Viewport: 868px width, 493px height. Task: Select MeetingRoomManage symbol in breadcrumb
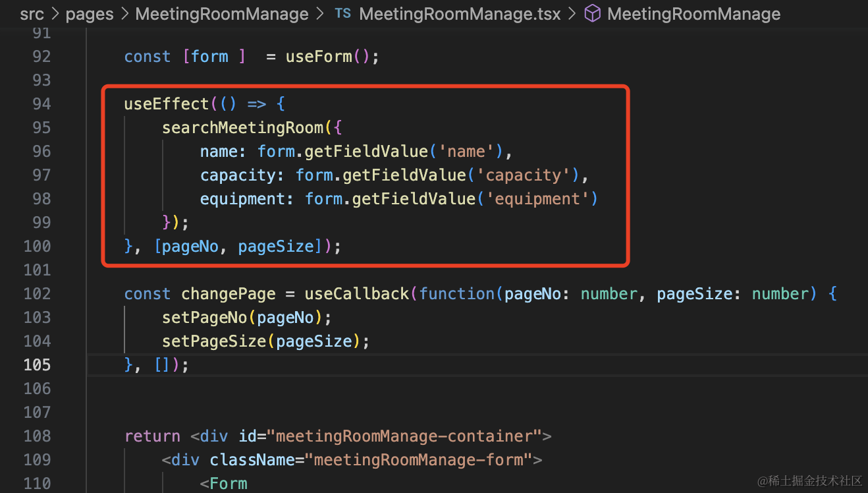(x=693, y=14)
